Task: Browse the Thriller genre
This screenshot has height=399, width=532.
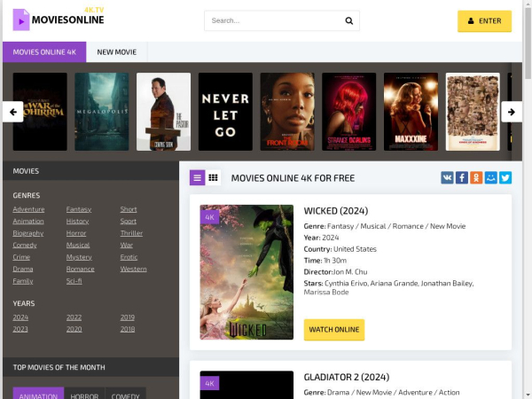Action: [x=131, y=233]
